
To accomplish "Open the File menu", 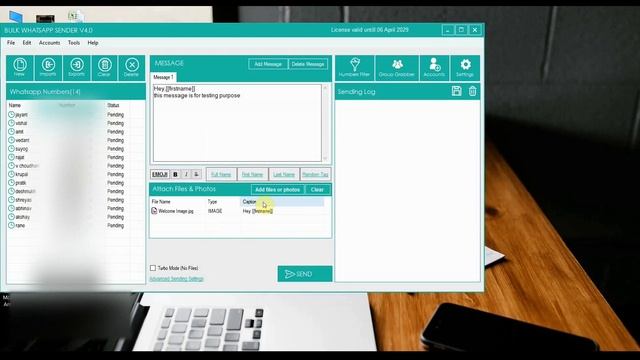I will 11,42.
